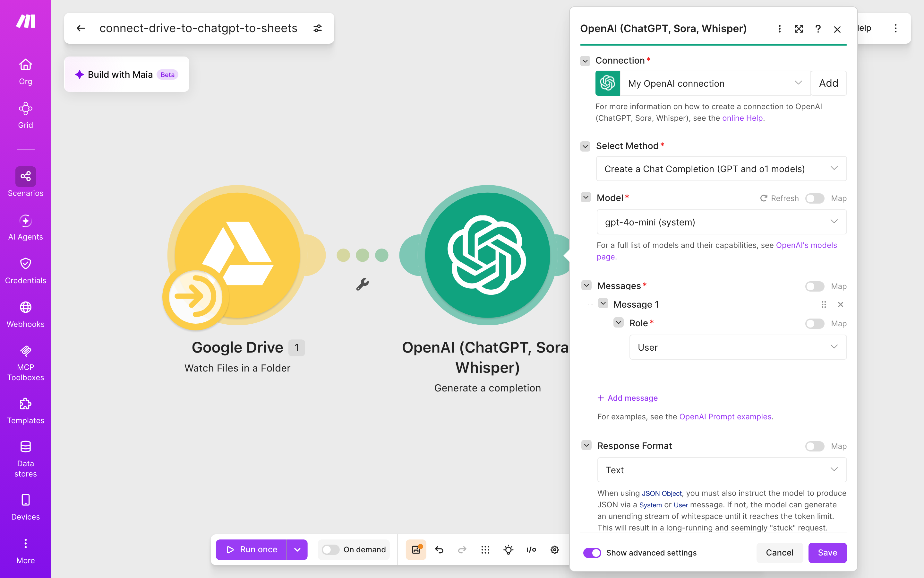Redo the last change

462,549
